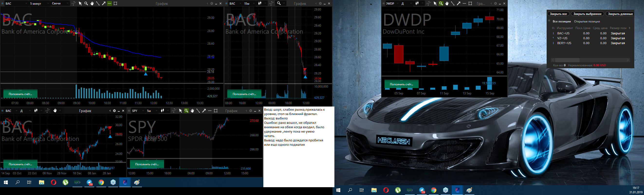This screenshot has width=644, height=195.
Task: Open settings gear of the BAC 15м chart
Action: coord(320,3)
